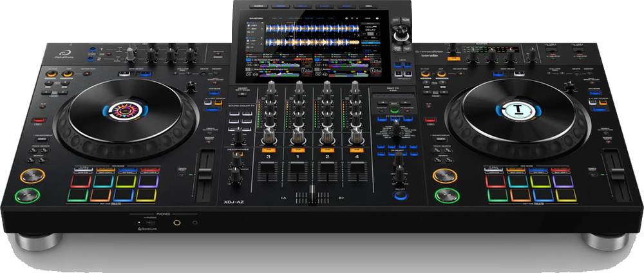Tap the green bottom-row pad on right deck

click(x=498, y=195)
